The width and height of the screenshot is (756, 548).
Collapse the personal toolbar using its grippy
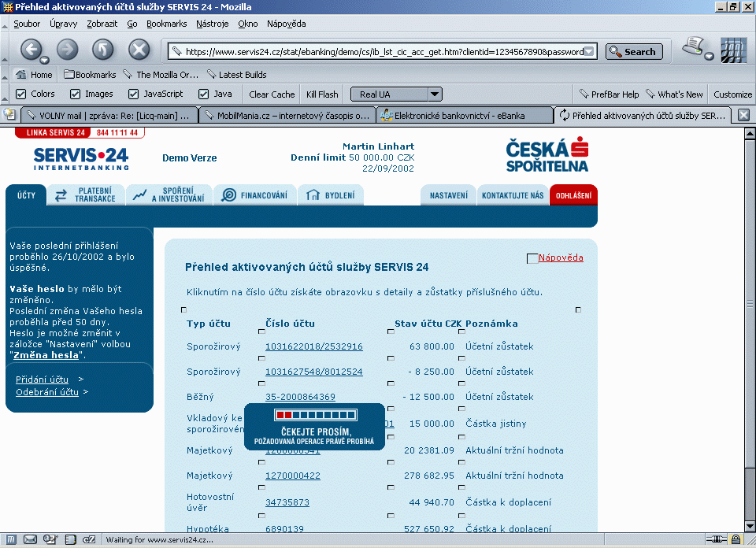[5, 75]
